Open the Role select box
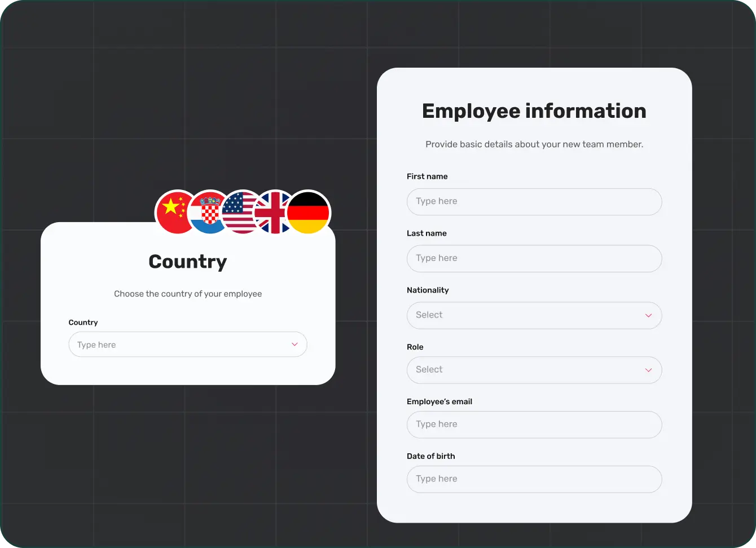 525,370
